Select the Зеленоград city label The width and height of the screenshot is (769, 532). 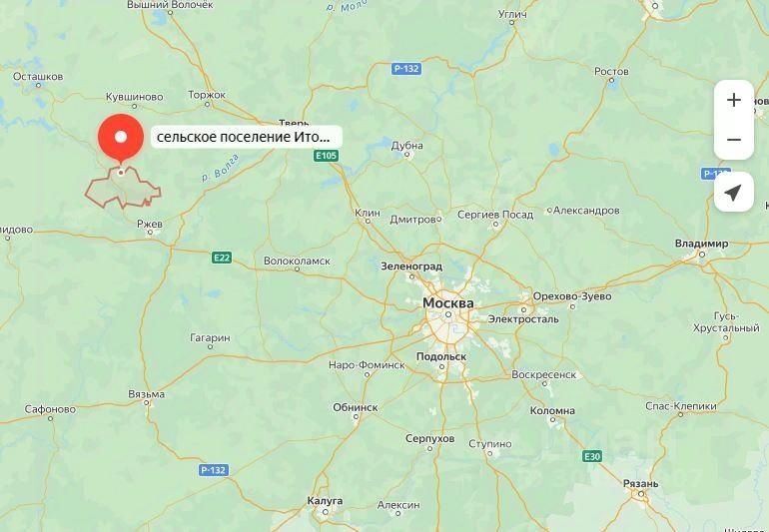[x=411, y=266]
